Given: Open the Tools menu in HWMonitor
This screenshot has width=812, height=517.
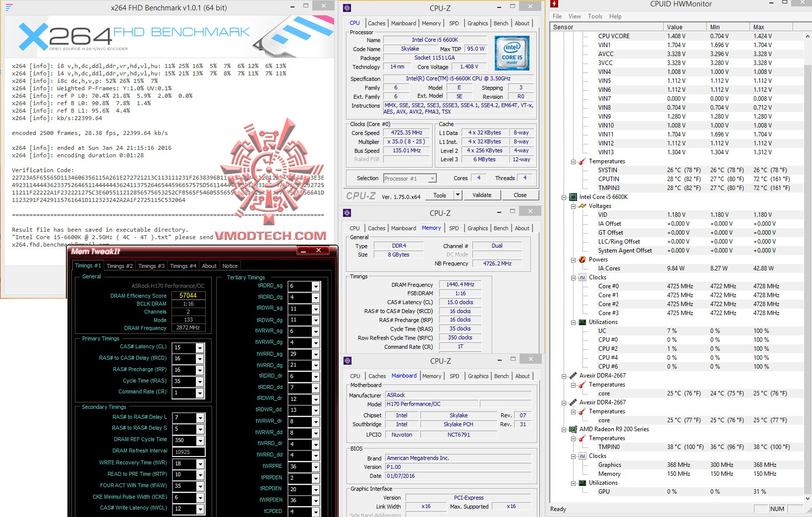Looking at the screenshot, I should 595,16.
